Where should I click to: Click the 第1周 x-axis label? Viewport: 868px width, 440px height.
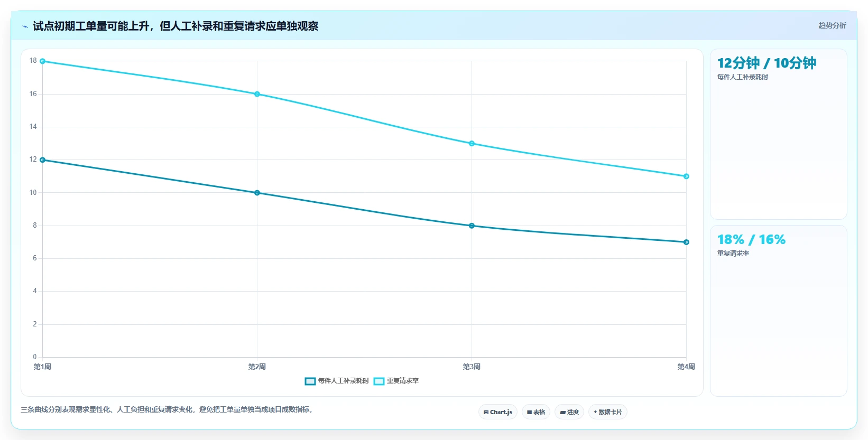tap(43, 367)
